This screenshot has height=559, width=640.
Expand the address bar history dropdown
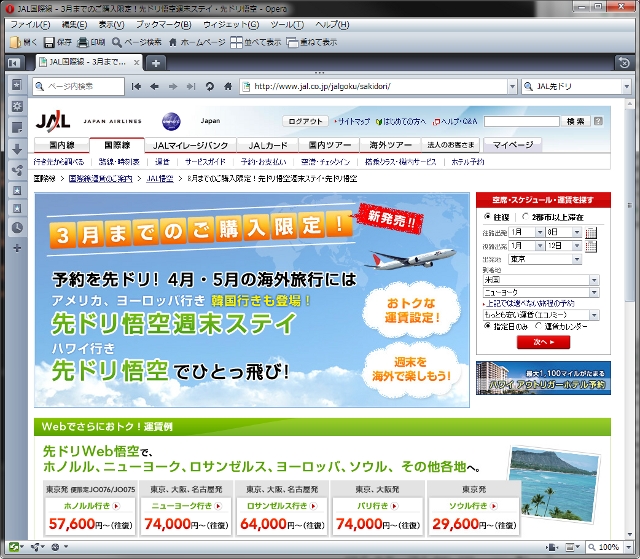coord(512,87)
